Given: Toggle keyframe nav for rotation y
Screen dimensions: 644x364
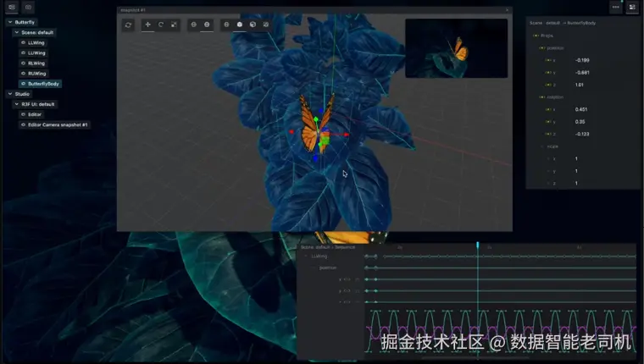Looking at the screenshot, I should (548, 122).
